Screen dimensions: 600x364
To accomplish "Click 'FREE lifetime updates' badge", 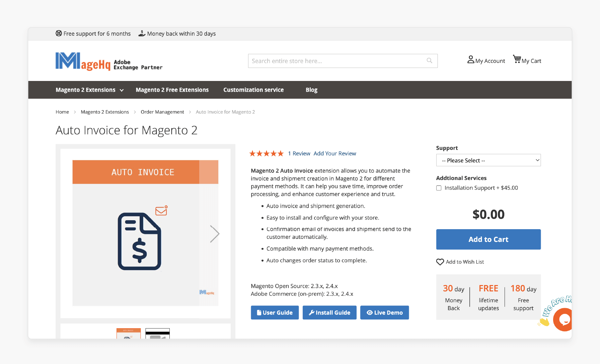I will (x=489, y=297).
